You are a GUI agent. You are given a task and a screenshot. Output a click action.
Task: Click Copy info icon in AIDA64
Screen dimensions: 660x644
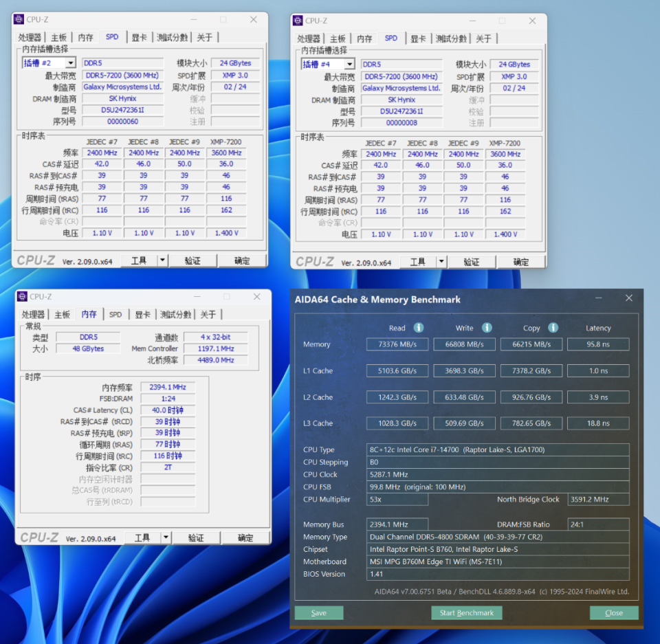(x=553, y=327)
